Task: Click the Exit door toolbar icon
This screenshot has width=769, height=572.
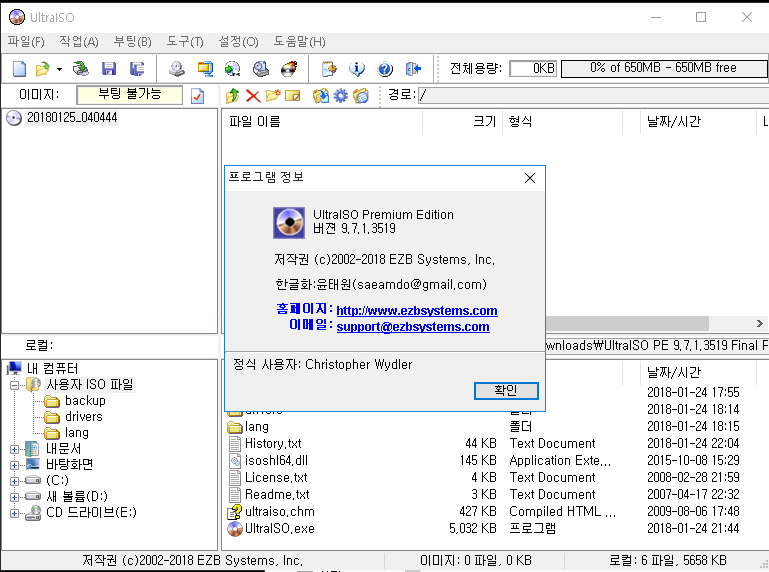Action: 413,69
